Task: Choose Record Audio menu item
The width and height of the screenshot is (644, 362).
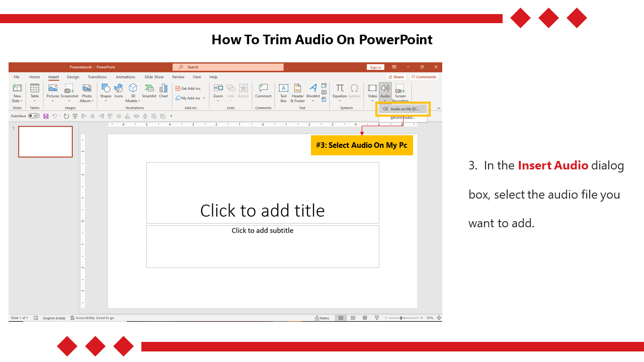Action: (403, 118)
